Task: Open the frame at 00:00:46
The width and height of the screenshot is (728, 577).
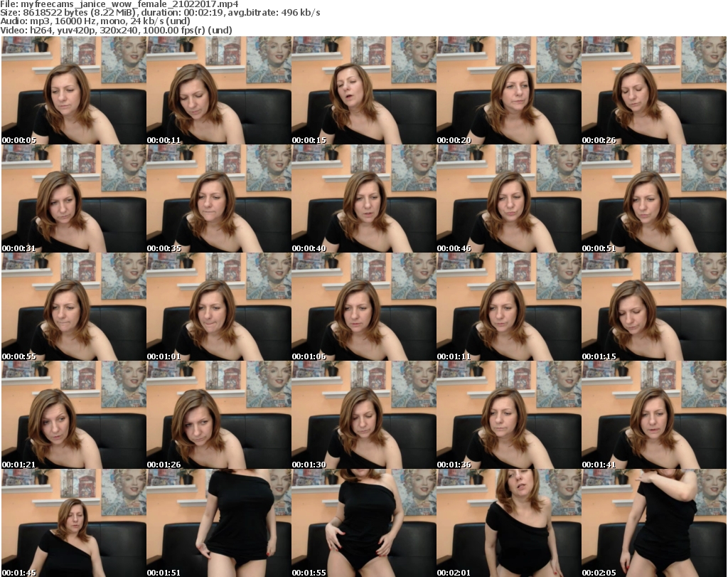Action: pyautogui.click(x=509, y=198)
